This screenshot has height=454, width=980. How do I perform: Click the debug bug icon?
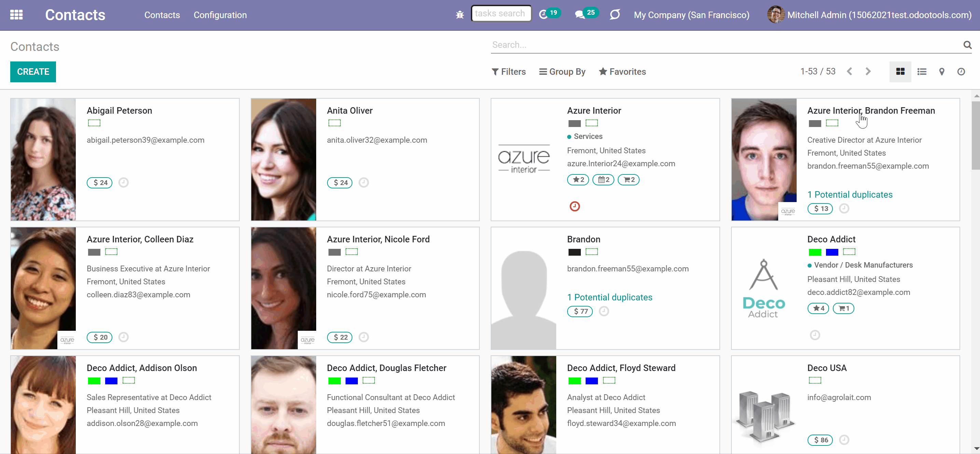coord(460,15)
